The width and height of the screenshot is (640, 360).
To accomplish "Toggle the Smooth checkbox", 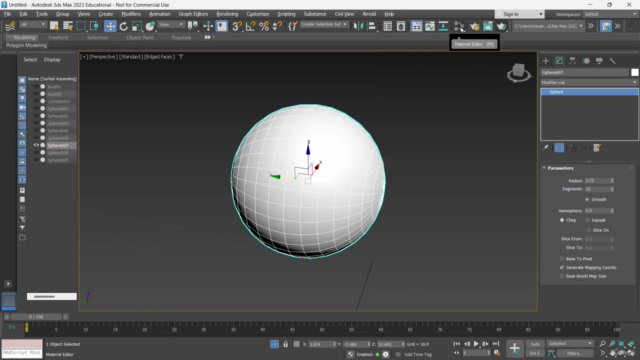I will click(x=587, y=200).
